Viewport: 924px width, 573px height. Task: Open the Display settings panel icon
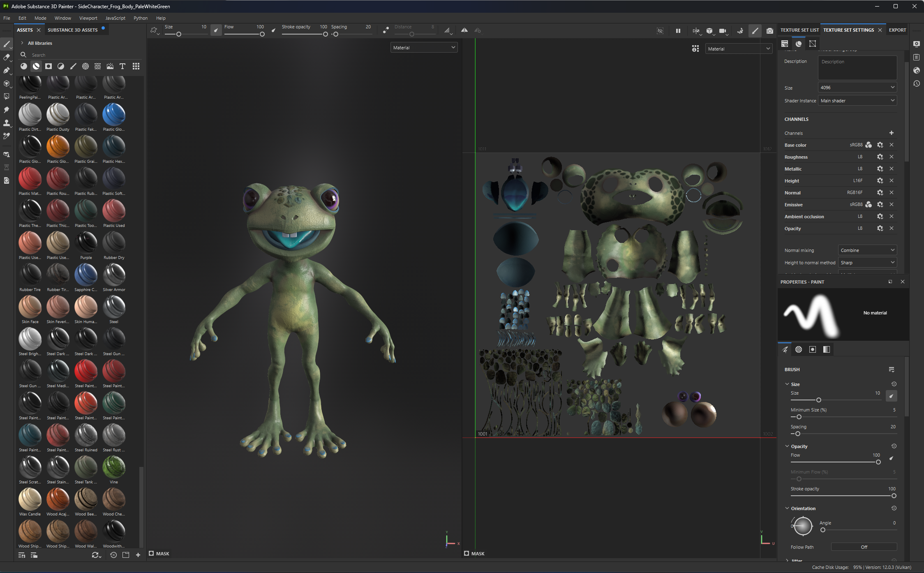tap(917, 44)
